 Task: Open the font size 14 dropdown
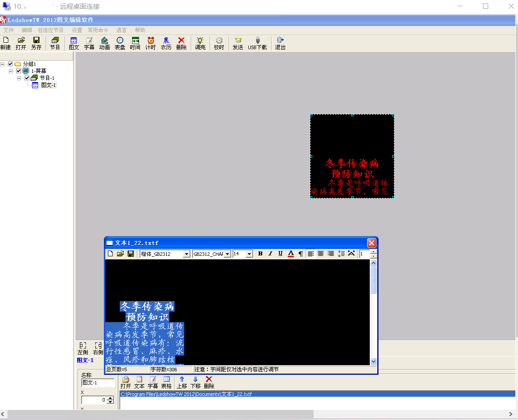250,254
